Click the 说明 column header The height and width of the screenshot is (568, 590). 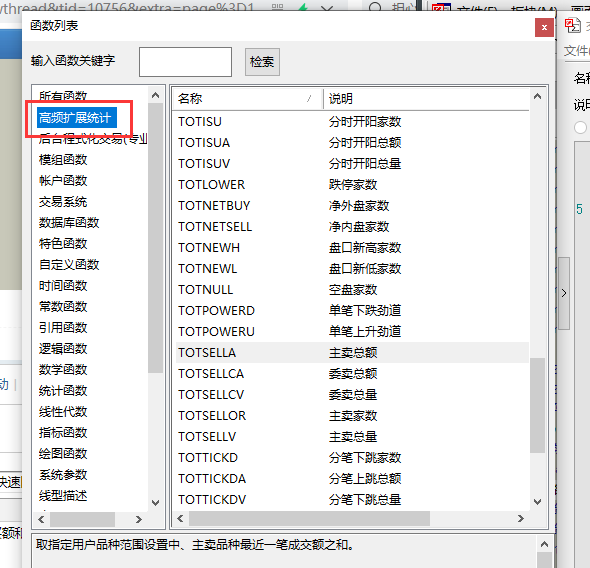[x=426, y=99]
